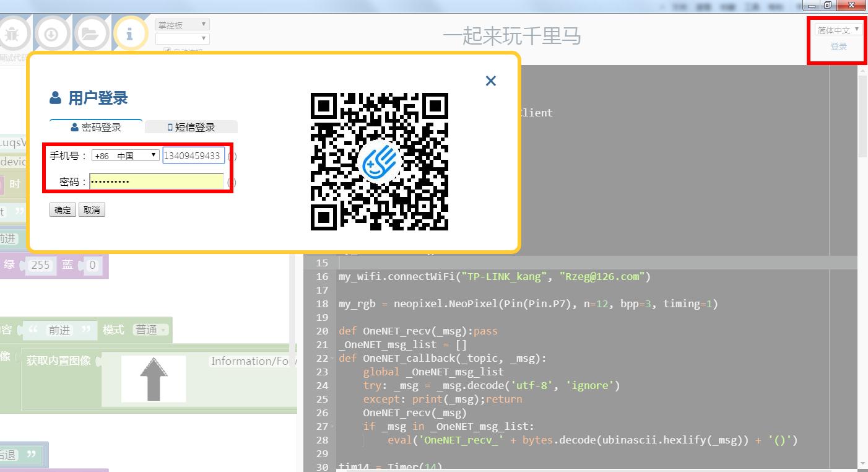
Task: Click 'OneNET_recv(_msg)' line 26
Action: coord(415,413)
